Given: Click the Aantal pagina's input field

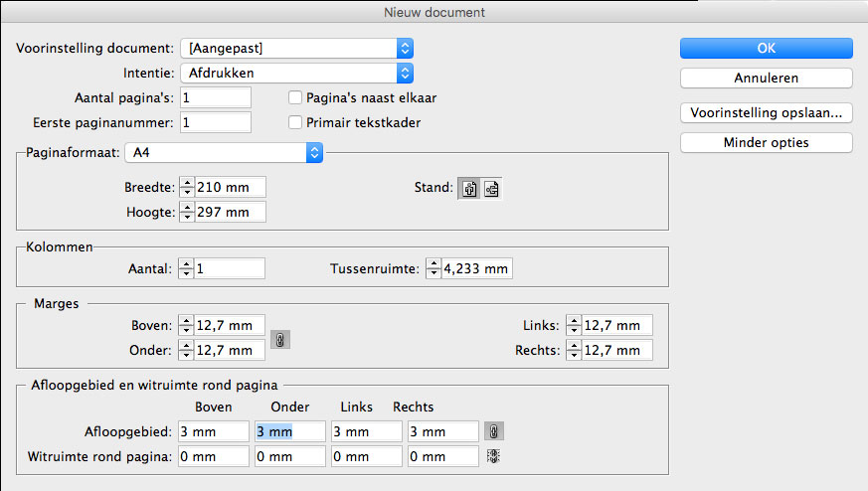Looking at the screenshot, I should pyautogui.click(x=216, y=97).
